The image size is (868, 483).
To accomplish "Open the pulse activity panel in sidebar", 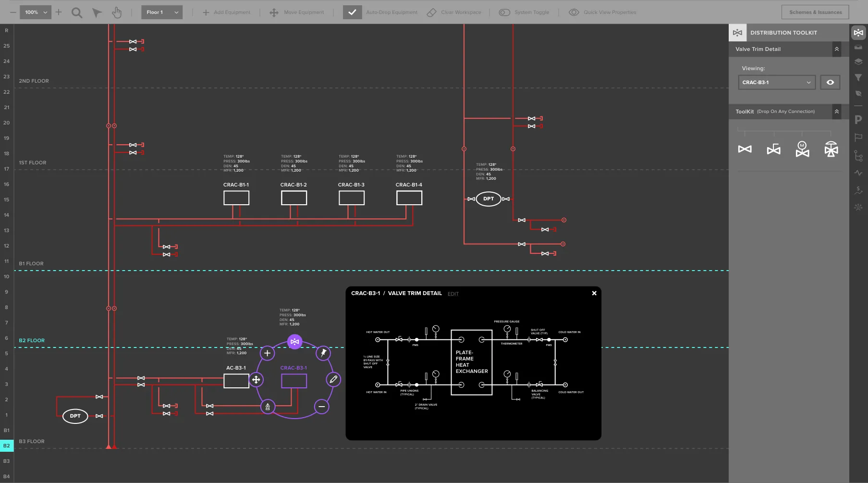I will pyautogui.click(x=858, y=173).
